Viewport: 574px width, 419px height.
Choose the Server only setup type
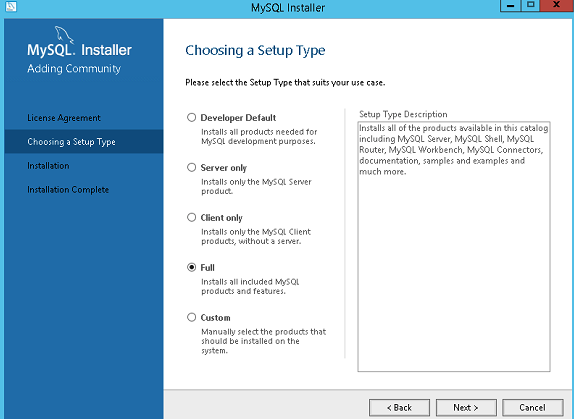191,168
